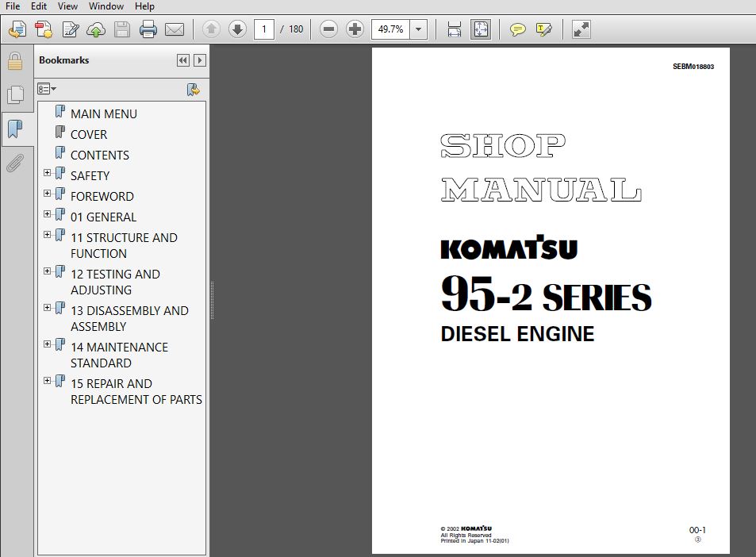
Task: Click the SEBM018803 document code
Action: [693, 67]
